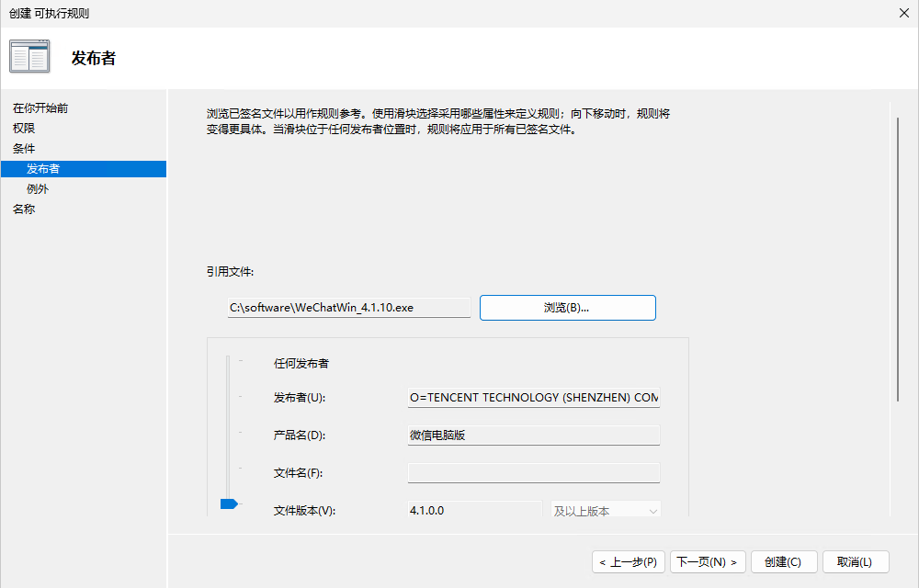
Task: Click the 浏览(B)... button
Action: tap(567, 308)
